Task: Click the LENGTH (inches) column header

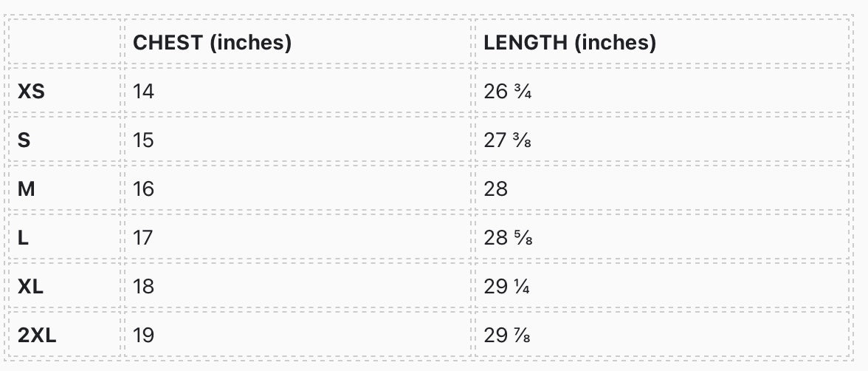Action: point(570,43)
